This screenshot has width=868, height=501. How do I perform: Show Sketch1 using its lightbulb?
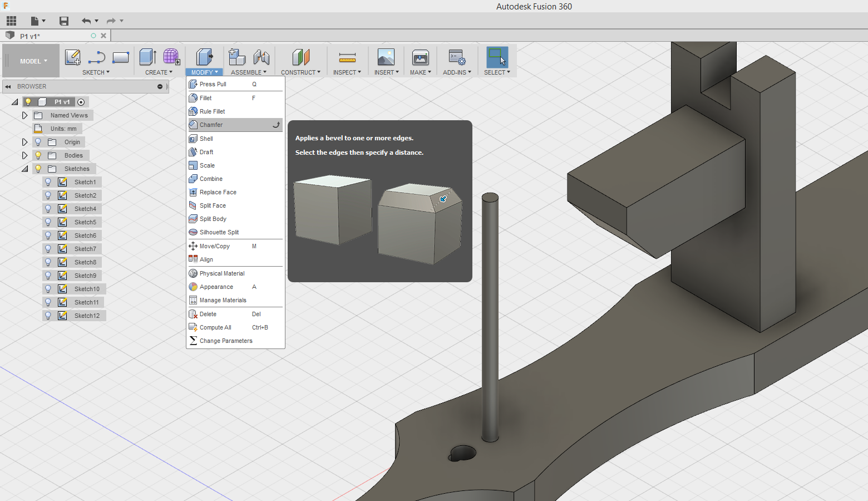coord(48,182)
